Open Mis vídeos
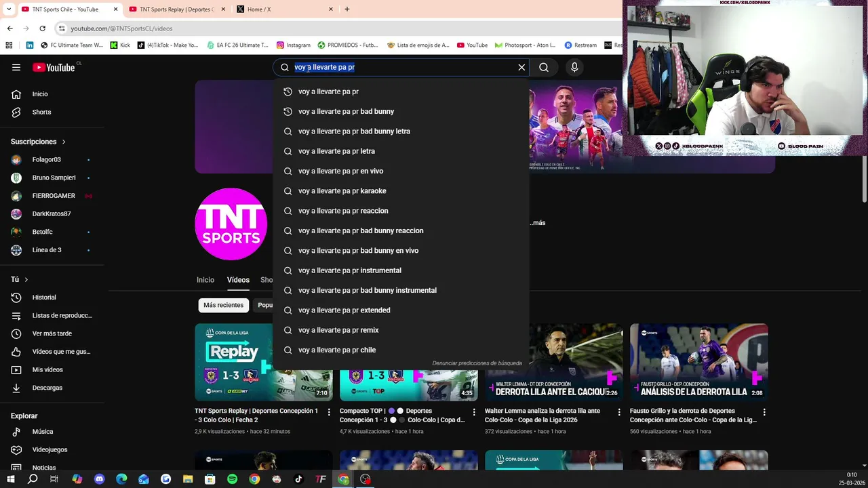Image resolution: width=868 pixels, height=488 pixels. point(47,369)
